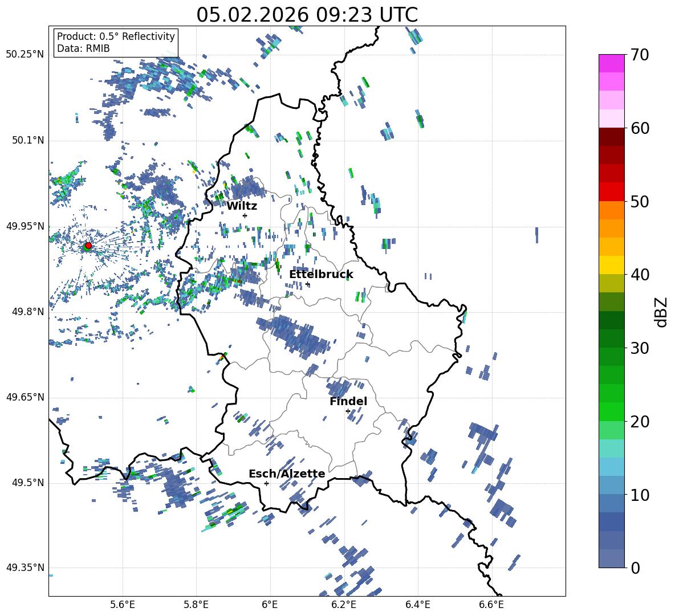Pick the bright red swatch just above 50 dBZ
This screenshot has height=616, width=675.
[611, 191]
